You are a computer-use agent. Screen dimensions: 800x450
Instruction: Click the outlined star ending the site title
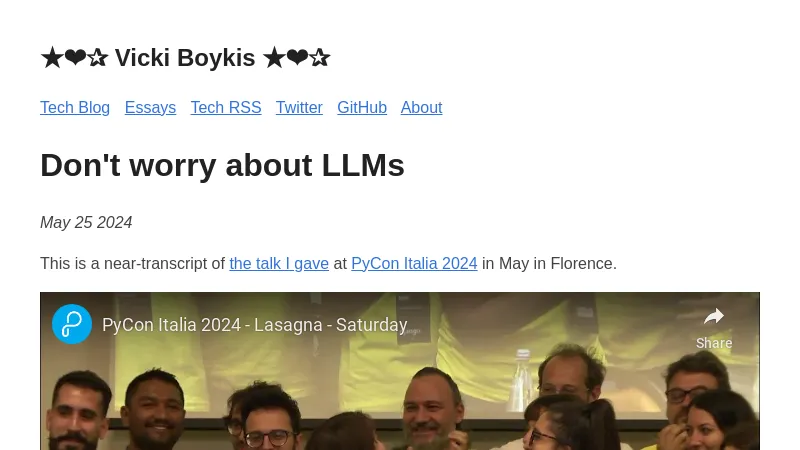(x=320, y=58)
